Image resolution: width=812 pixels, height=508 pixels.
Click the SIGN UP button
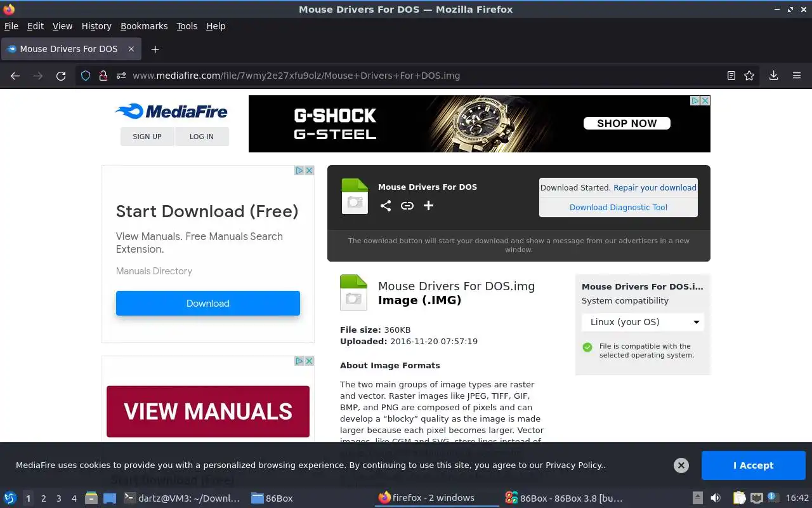pyautogui.click(x=147, y=137)
